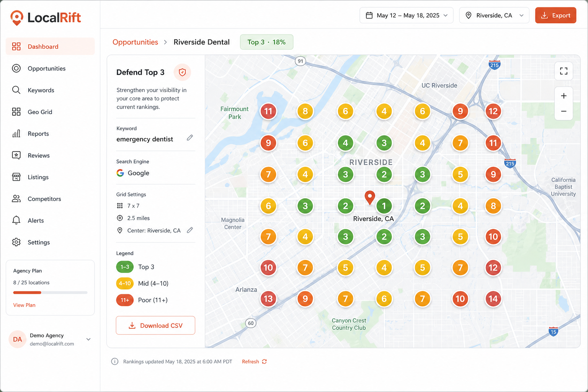Click the red center location pin
The image size is (588, 392).
(370, 198)
